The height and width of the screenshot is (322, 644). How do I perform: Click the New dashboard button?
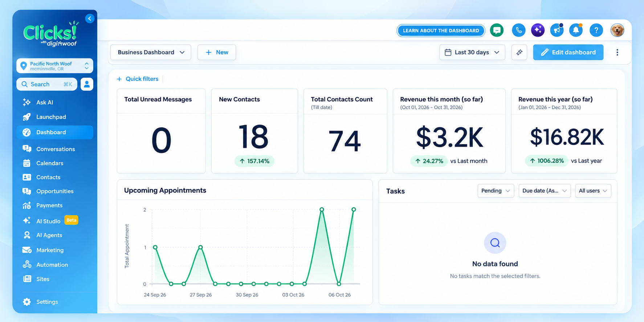pos(217,52)
